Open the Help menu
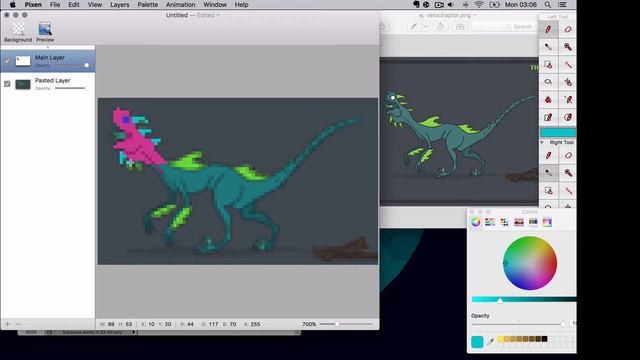This screenshot has width=640, height=360. [241, 4]
